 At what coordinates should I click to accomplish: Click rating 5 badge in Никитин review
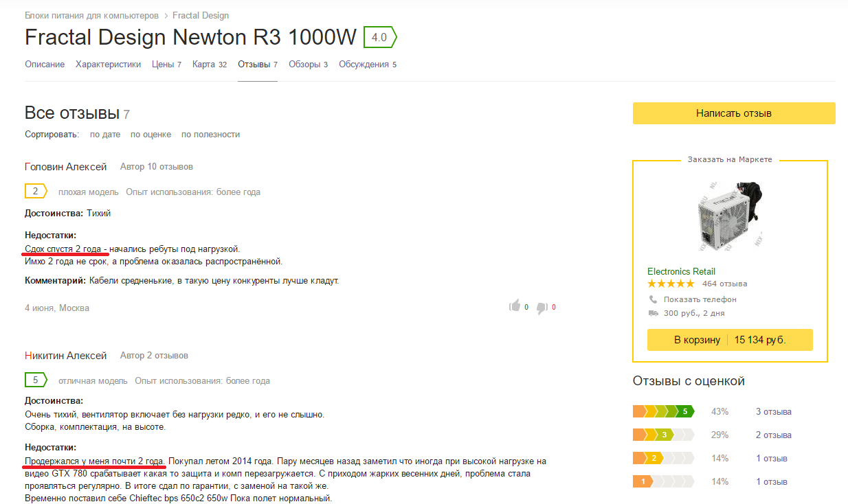(36, 380)
